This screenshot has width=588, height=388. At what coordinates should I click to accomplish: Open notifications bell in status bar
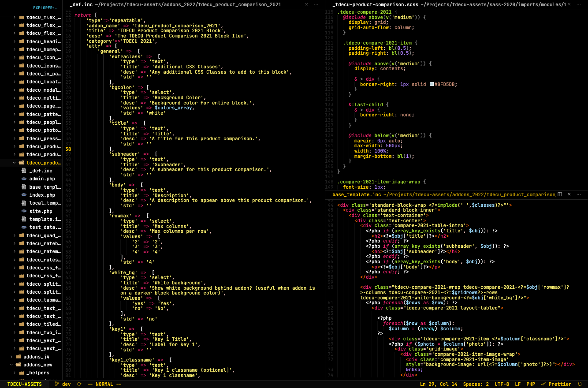580,384
